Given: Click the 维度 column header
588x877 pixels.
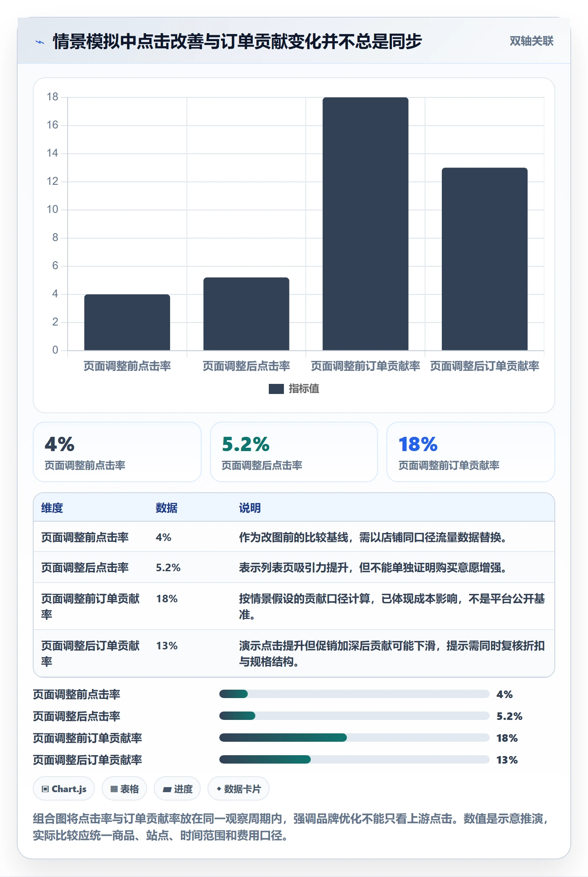Looking at the screenshot, I should pyautogui.click(x=52, y=508).
